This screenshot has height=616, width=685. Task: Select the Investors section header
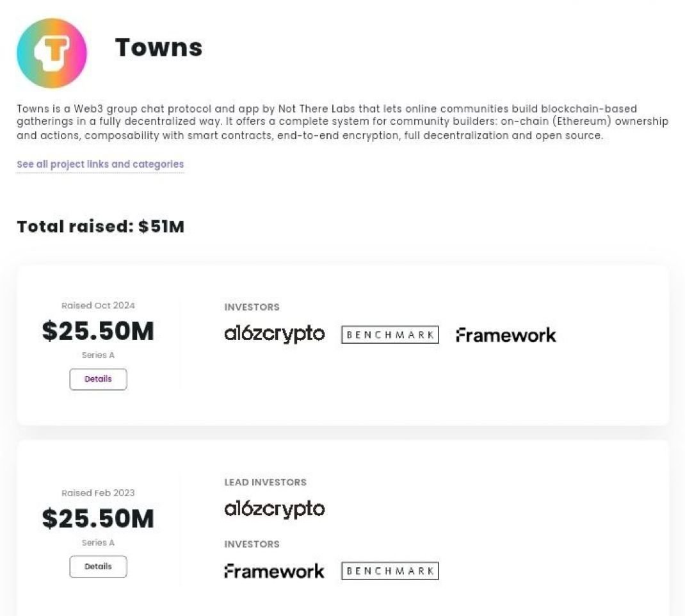click(252, 307)
